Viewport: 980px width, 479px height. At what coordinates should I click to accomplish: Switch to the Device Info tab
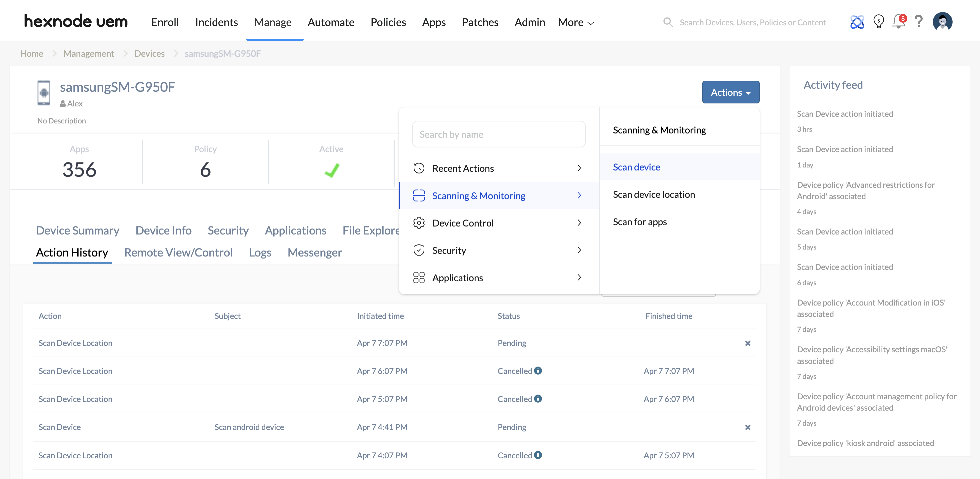point(163,230)
